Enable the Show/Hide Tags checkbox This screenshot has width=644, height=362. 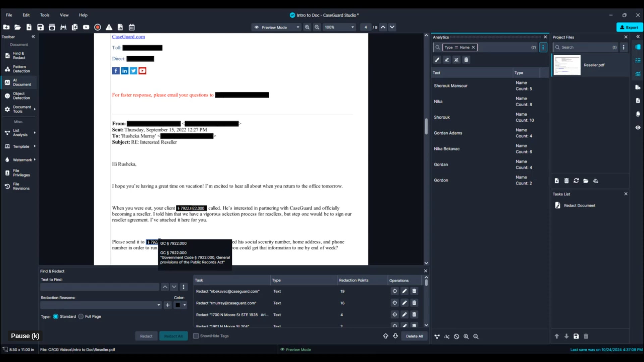click(x=196, y=336)
